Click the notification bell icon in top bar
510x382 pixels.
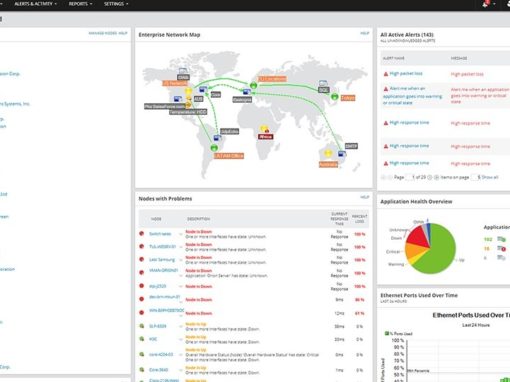click(486, 4)
